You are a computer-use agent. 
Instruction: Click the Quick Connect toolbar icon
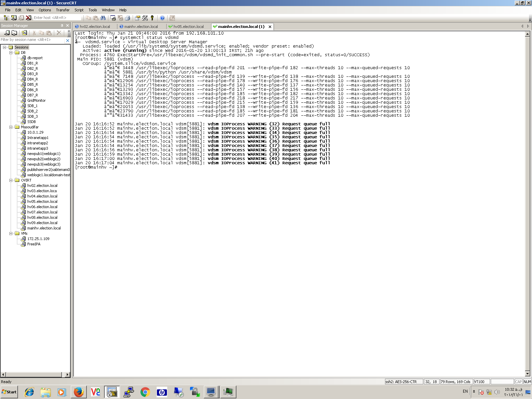tap(14, 18)
